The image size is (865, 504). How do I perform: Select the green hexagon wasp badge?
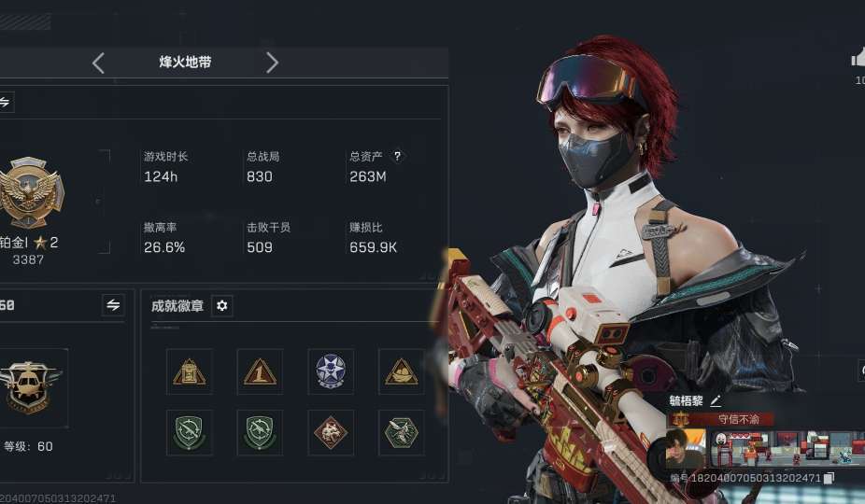pyautogui.click(x=401, y=432)
